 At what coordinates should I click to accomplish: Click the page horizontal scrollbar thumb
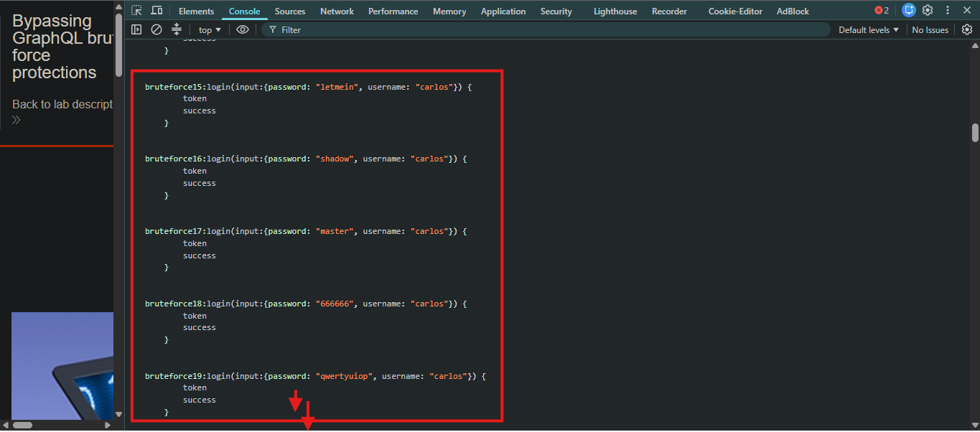pos(22,425)
